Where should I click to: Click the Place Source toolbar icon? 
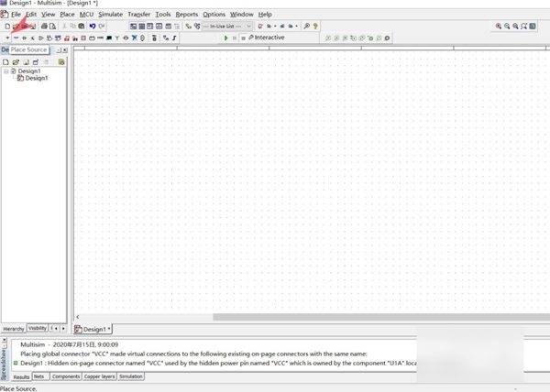point(6,38)
